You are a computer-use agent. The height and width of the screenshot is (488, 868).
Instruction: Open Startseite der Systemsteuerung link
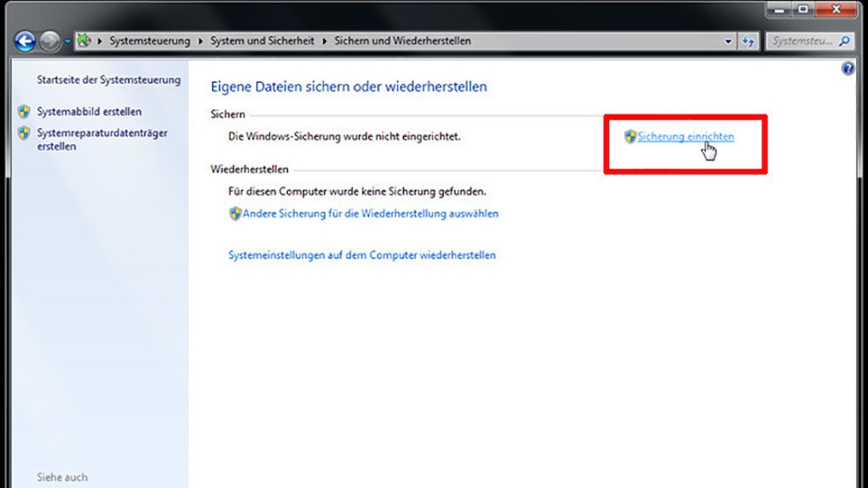[x=108, y=80]
